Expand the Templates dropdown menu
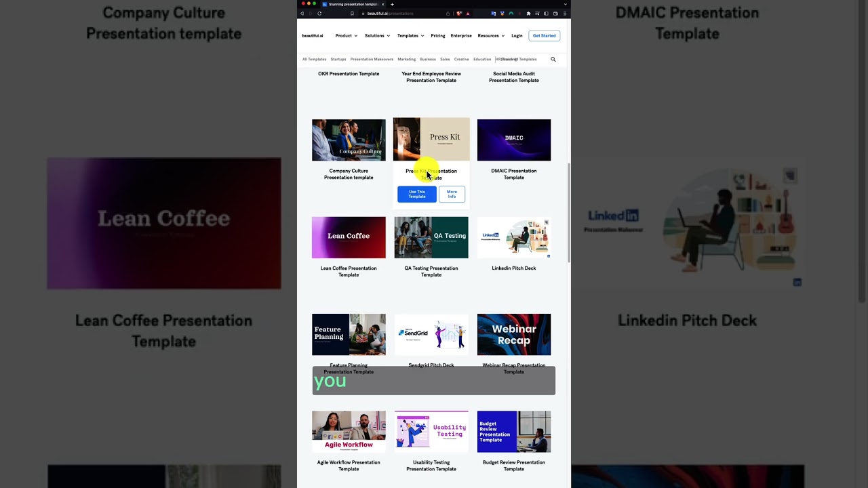The image size is (868, 488). [x=410, y=36]
